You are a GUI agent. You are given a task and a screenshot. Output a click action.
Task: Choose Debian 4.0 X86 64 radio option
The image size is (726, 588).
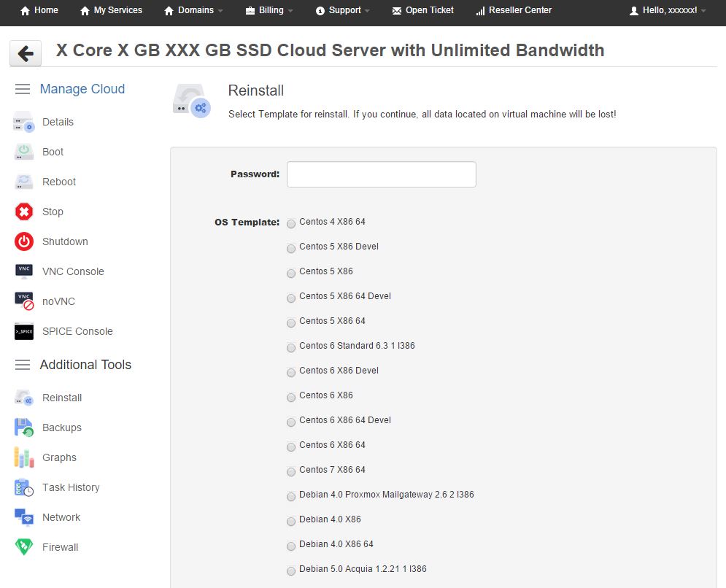[291, 545]
